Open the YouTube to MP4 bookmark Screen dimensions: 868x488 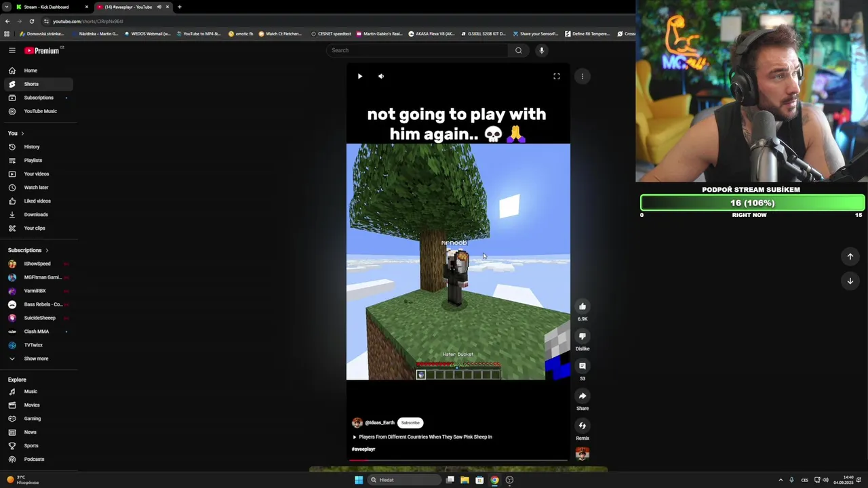pyautogui.click(x=199, y=34)
